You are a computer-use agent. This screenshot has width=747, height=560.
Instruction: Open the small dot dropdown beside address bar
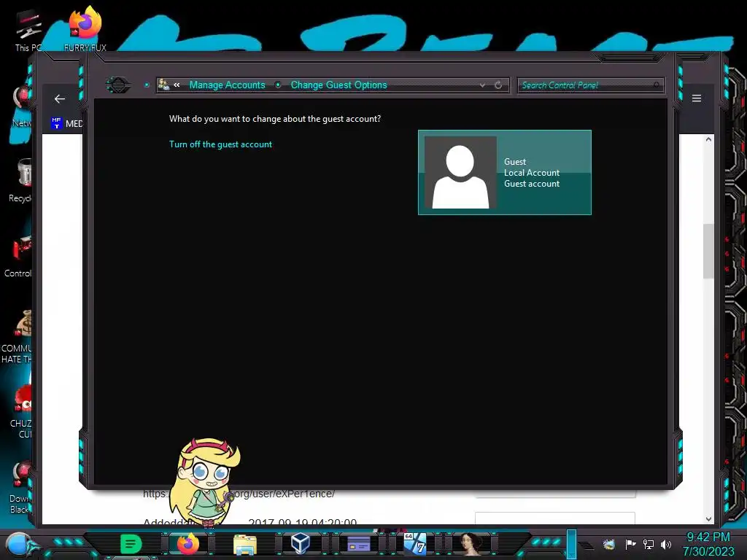coord(147,85)
